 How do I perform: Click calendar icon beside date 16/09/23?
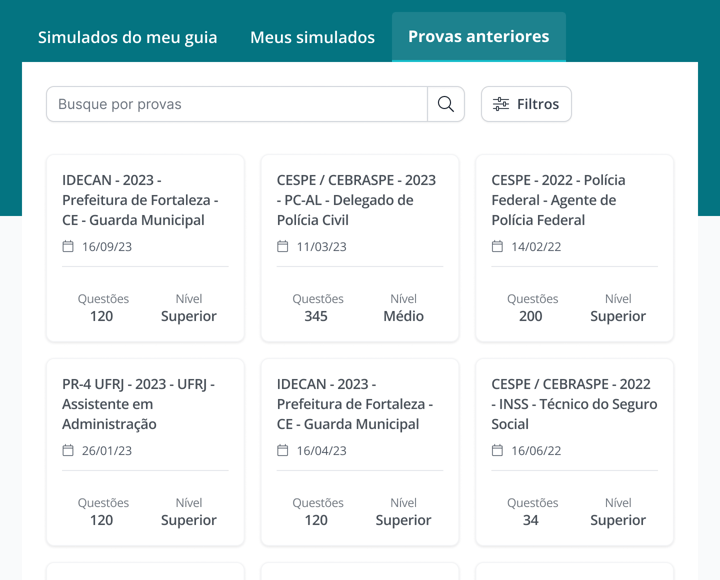click(x=68, y=246)
